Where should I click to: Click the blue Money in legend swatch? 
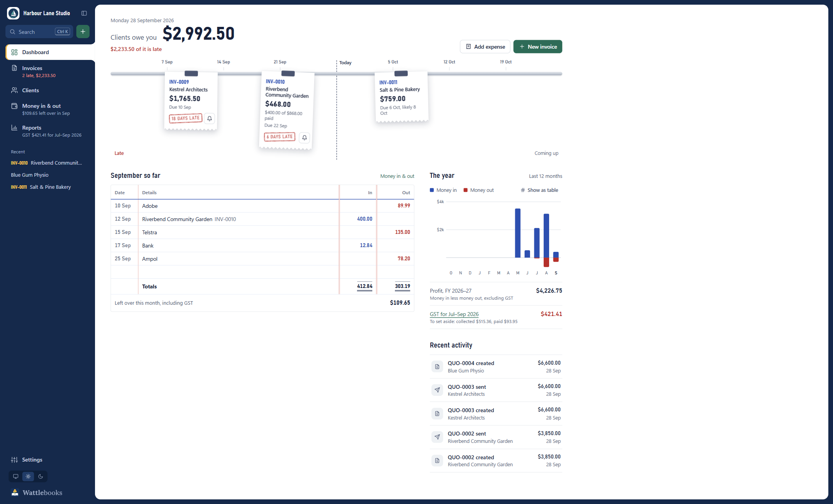pos(432,190)
